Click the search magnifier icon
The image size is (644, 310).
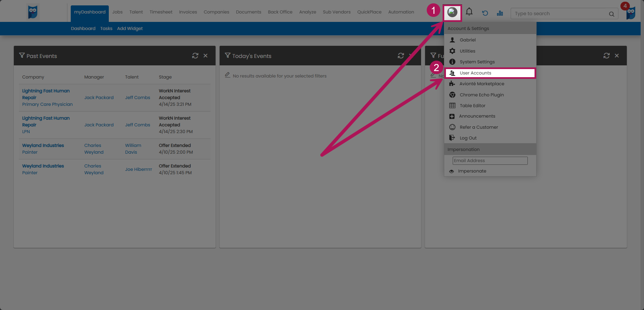click(611, 14)
